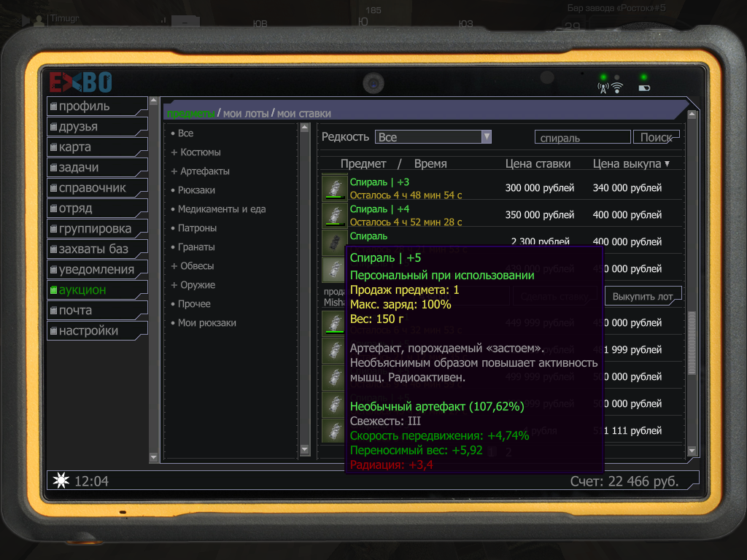This screenshot has width=747, height=560.
Task: Open the группировка menu entry
Action: pyautogui.click(x=97, y=229)
